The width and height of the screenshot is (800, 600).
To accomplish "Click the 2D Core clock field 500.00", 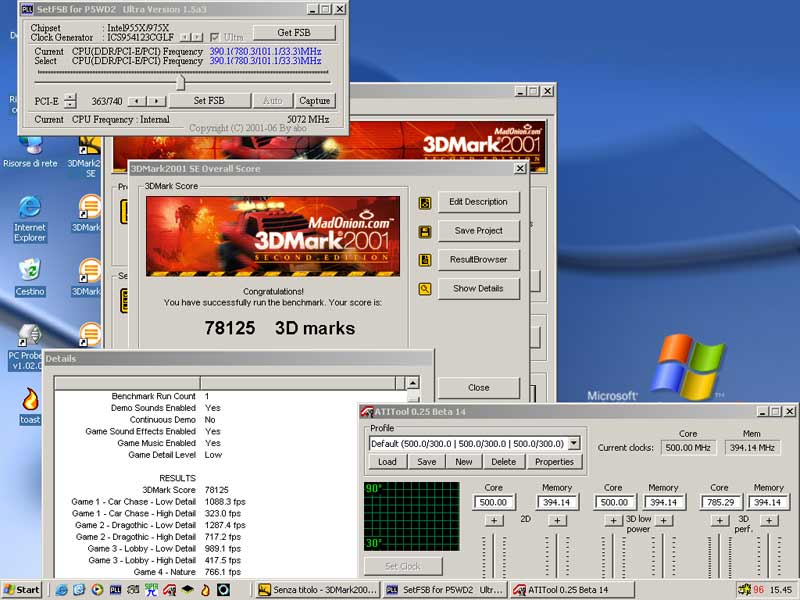I will (494, 503).
